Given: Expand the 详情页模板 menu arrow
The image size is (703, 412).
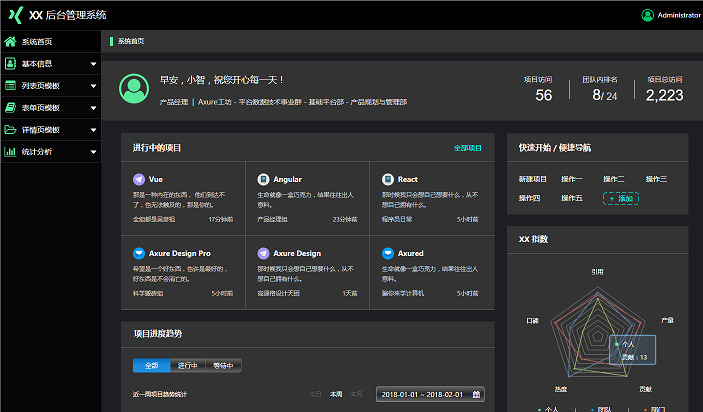Looking at the screenshot, I should (x=93, y=130).
